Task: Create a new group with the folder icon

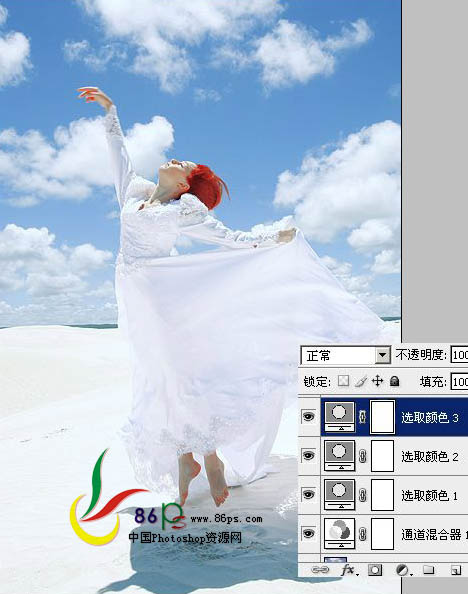Action: pos(428,569)
